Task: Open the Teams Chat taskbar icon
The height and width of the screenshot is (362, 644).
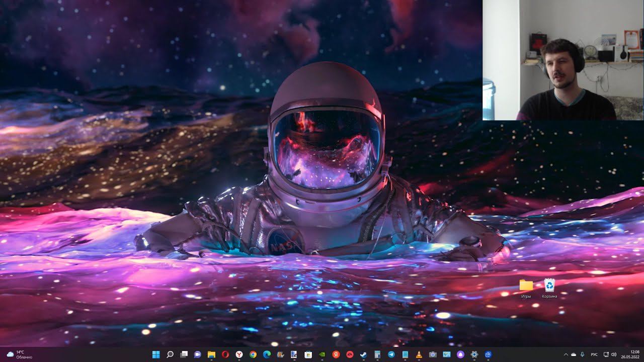Action: pos(198,354)
